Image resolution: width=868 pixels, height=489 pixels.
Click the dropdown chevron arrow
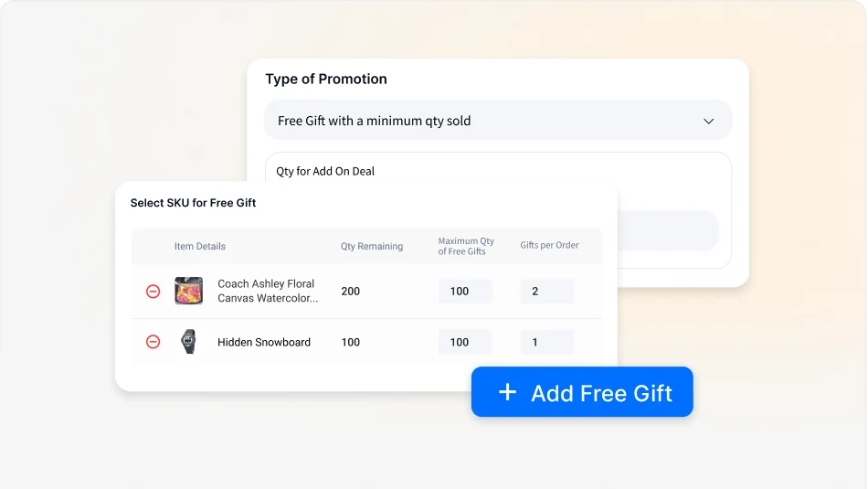point(709,122)
